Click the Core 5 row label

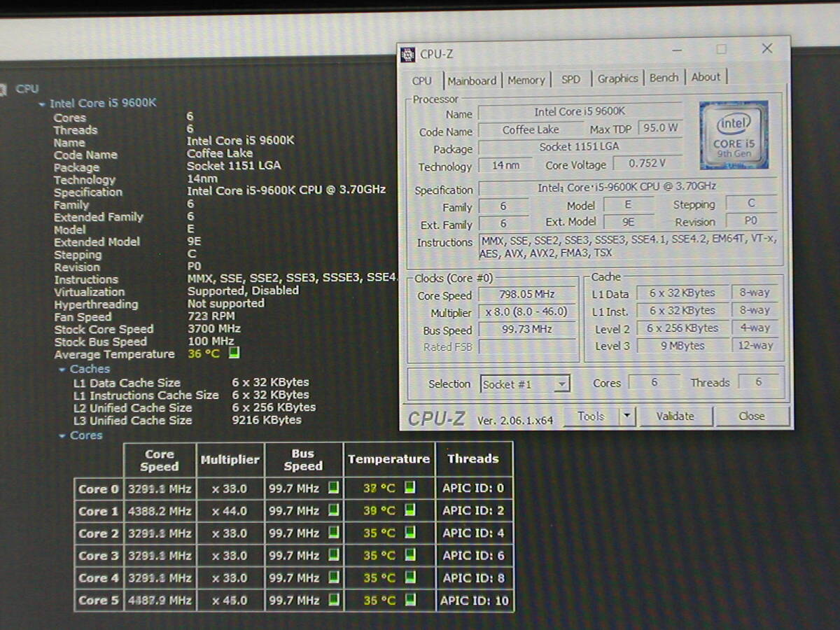[x=99, y=601]
